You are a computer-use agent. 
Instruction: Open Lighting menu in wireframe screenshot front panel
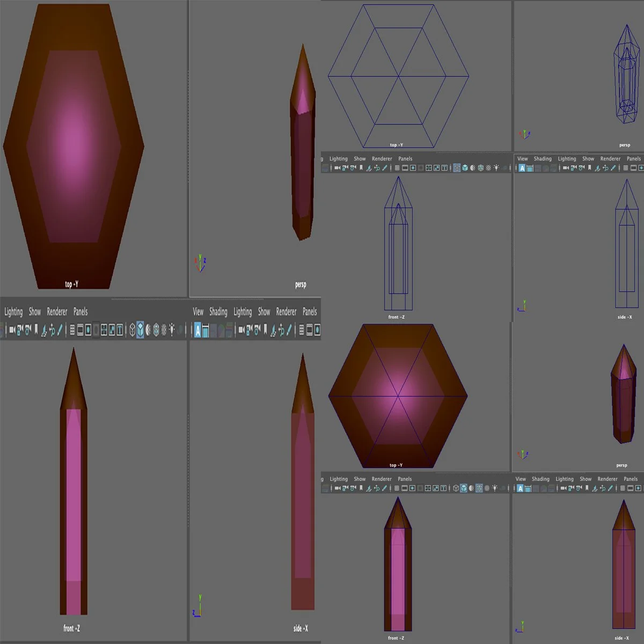(339, 159)
